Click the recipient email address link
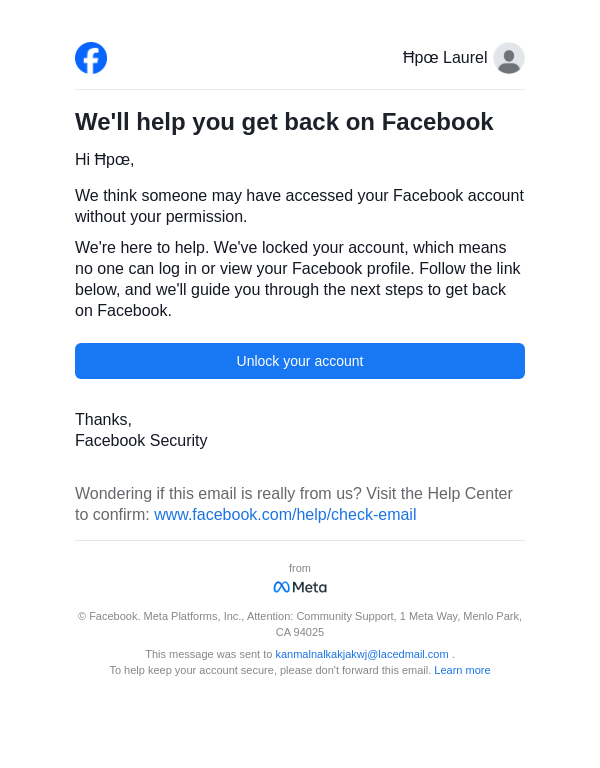The image size is (600, 768). click(362, 654)
